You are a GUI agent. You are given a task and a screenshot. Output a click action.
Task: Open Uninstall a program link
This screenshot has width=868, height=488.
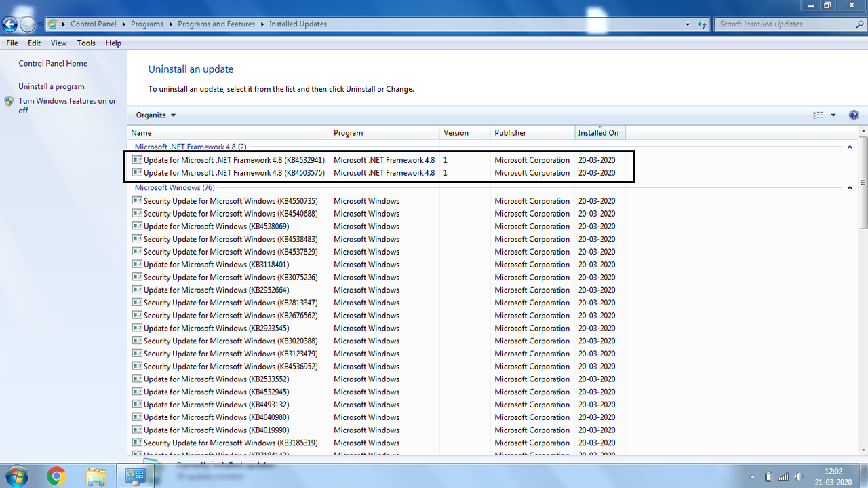coord(52,86)
